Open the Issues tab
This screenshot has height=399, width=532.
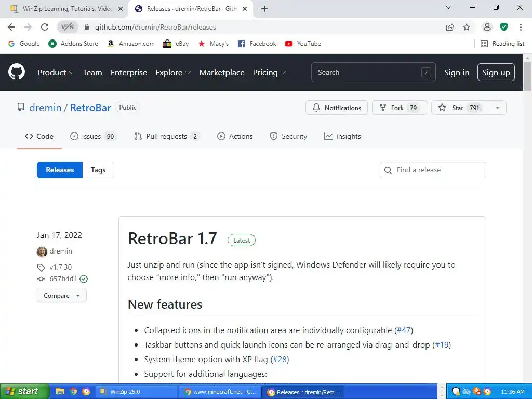(93, 136)
